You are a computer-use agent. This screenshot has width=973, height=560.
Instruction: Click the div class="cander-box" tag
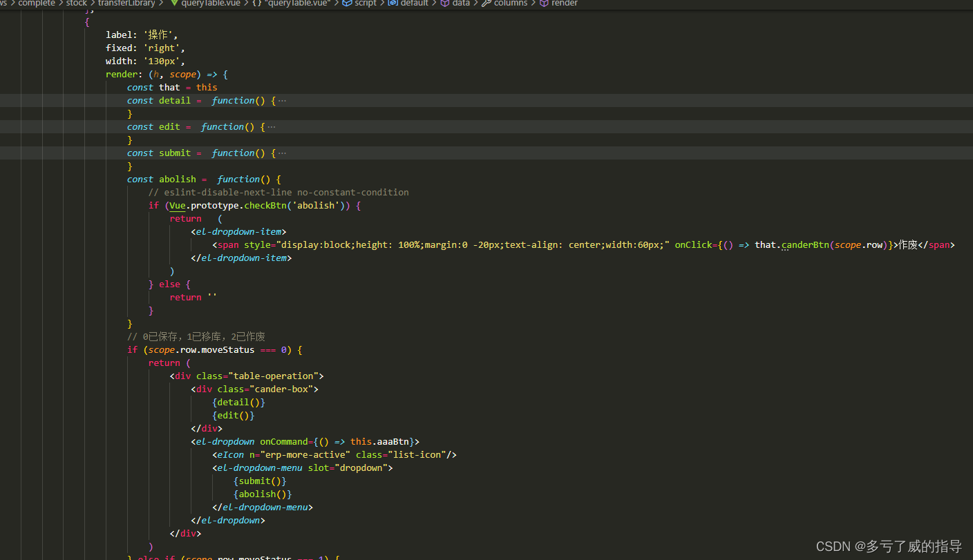pos(255,389)
